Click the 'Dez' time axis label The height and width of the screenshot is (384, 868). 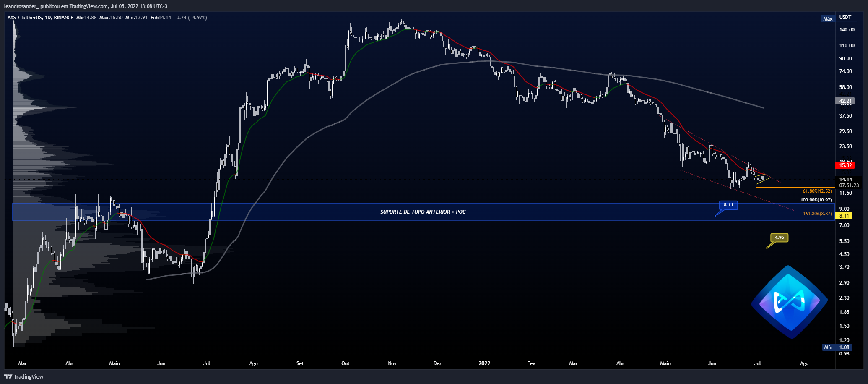point(437,363)
